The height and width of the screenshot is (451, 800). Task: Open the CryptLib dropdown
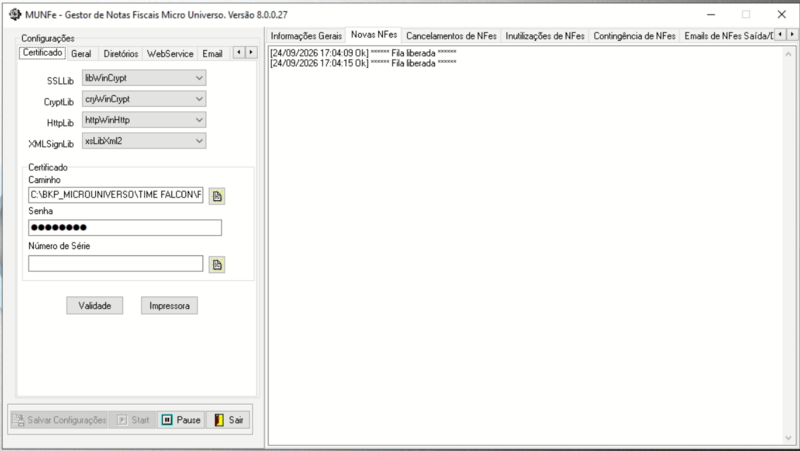pos(144,99)
